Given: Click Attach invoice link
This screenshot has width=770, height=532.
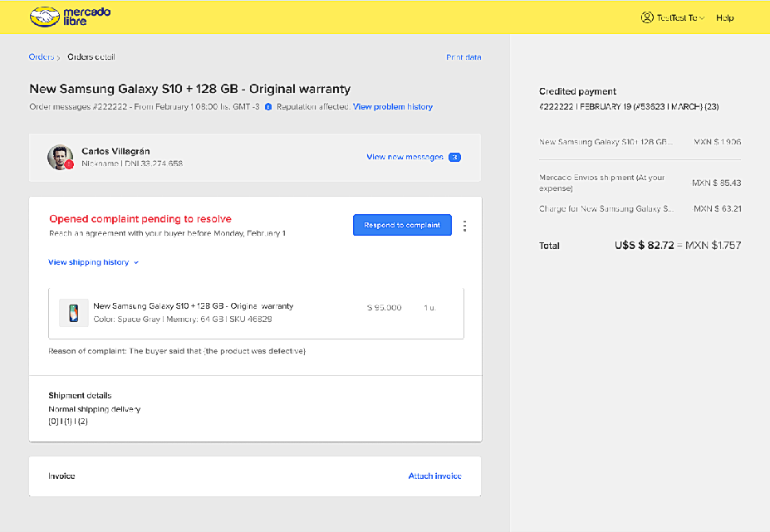Looking at the screenshot, I should pos(434,476).
